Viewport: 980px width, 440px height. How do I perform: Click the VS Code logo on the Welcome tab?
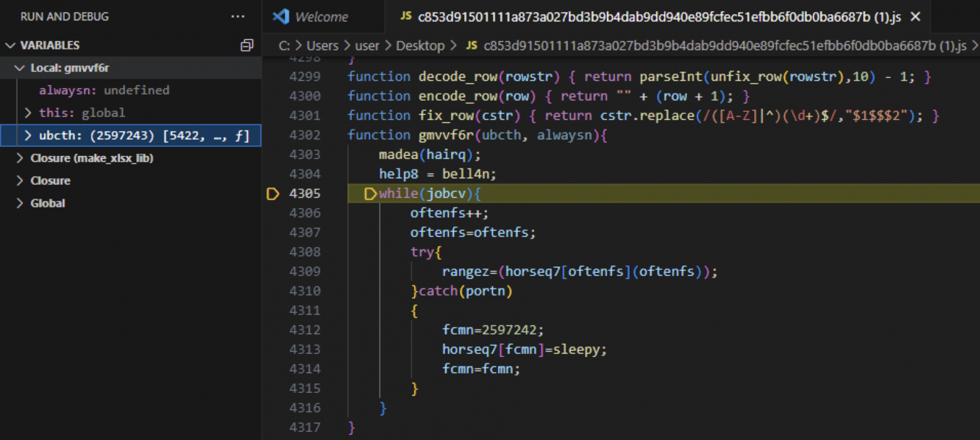(281, 16)
